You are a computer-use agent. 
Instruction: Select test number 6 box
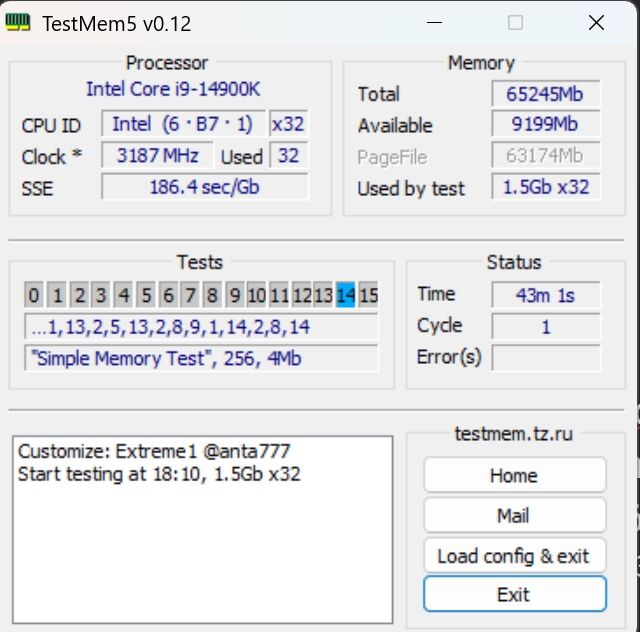pyautogui.click(x=168, y=295)
